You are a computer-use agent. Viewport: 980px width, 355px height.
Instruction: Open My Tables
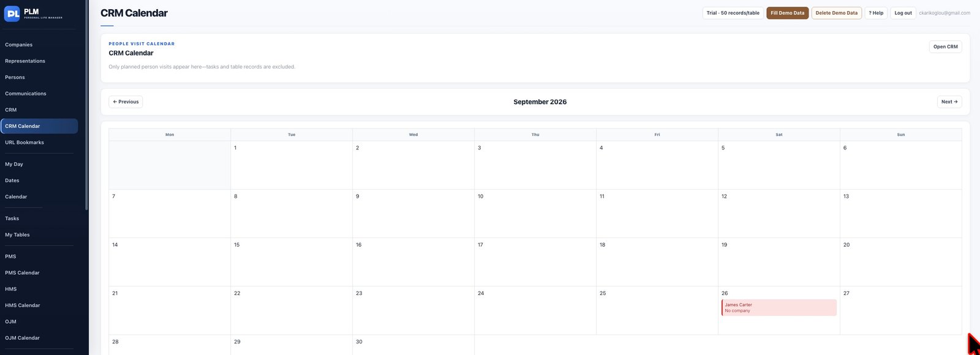coord(17,234)
